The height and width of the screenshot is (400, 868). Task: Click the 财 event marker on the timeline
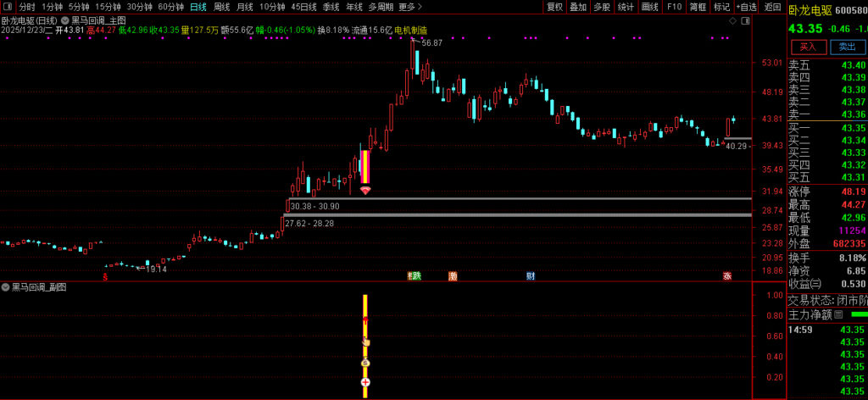(531, 276)
